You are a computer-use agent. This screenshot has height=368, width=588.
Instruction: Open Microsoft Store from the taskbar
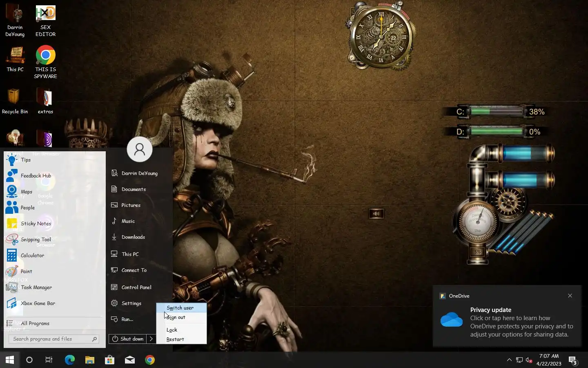pyautogui.click(x=109, y=360)
